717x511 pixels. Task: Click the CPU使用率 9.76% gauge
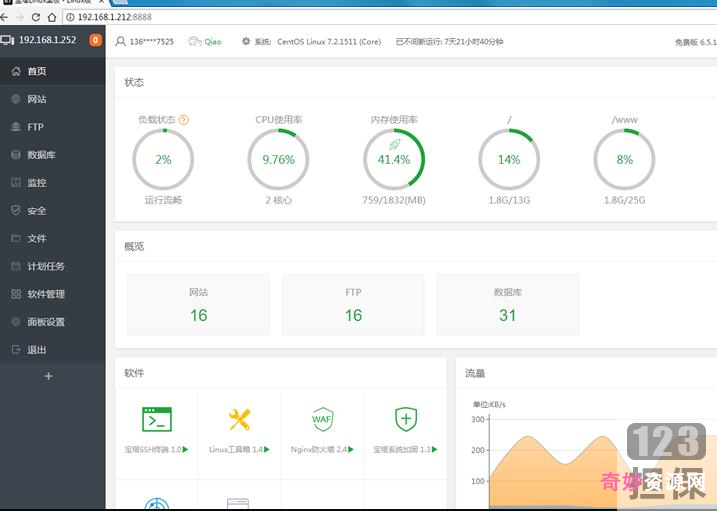278,160
